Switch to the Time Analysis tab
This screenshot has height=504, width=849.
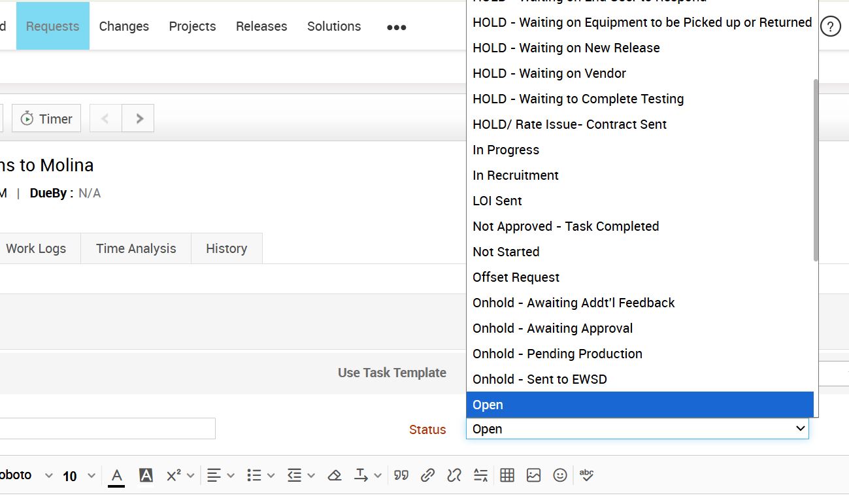pos(136,248)
